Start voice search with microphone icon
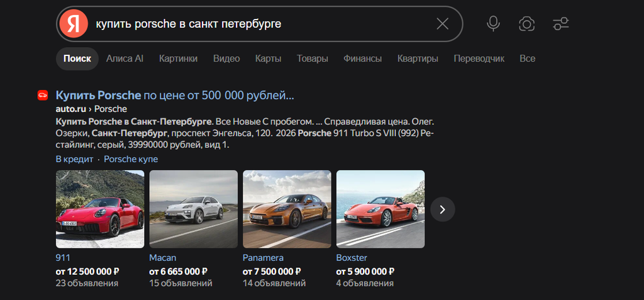644x300 pixels. point(493,24)
